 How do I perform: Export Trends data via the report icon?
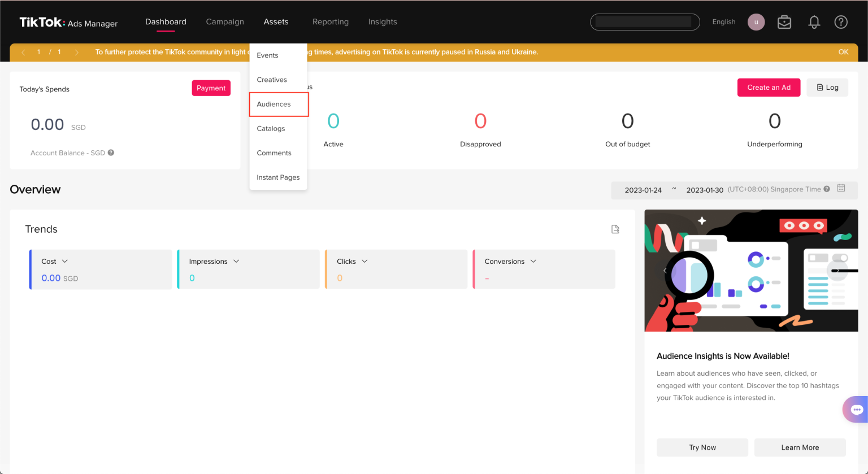pos(615,229)
